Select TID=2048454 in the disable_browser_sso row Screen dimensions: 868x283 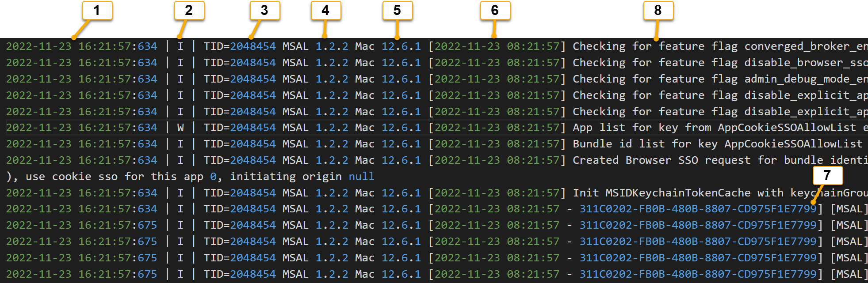(240, 63)
